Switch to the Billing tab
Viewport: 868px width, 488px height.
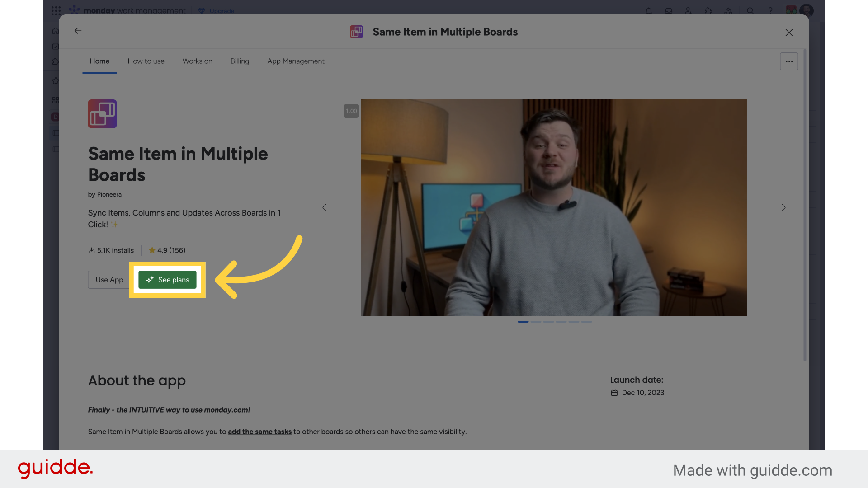tap(240, 61)
